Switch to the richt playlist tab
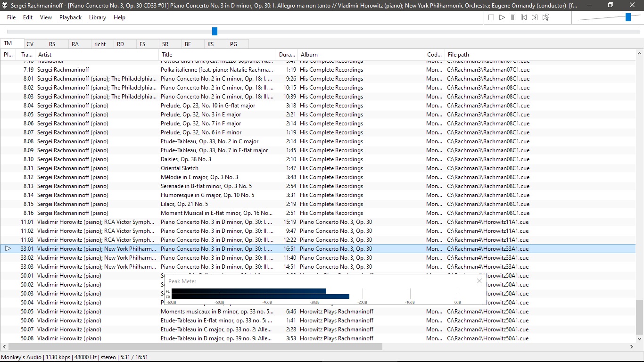Screen dimensions: 644x362 [x=100, y=44]
